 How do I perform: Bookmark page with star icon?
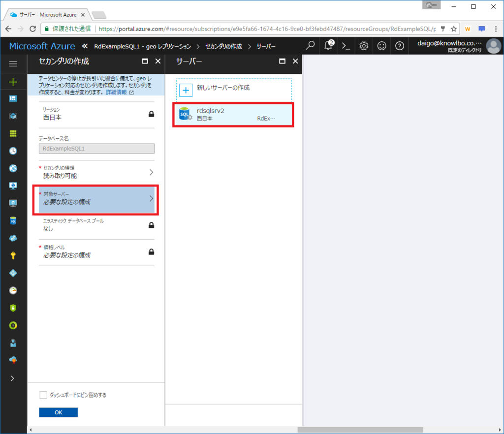[453, 29]
